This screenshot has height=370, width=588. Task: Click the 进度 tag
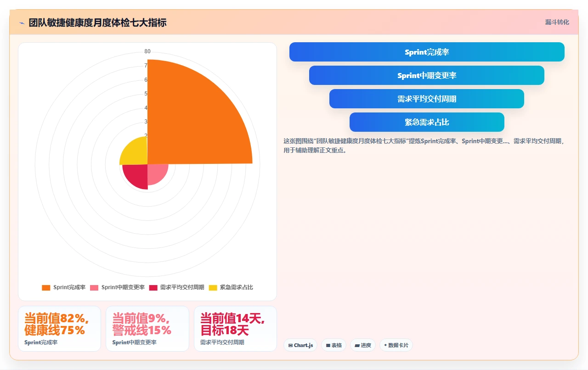[363, 345]
